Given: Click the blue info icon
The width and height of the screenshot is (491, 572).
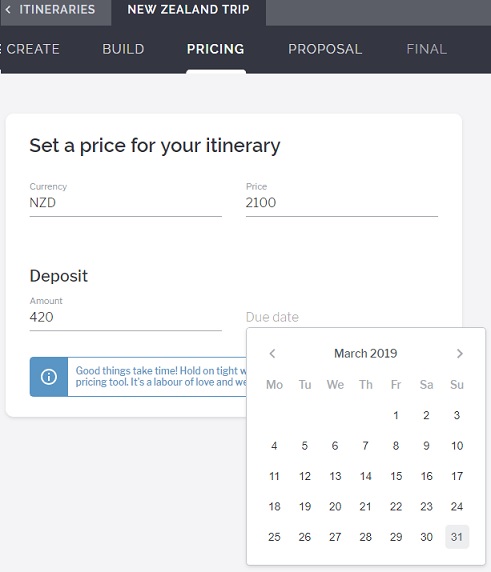Looking at the screenshot, I should click(x=49, y=376).
